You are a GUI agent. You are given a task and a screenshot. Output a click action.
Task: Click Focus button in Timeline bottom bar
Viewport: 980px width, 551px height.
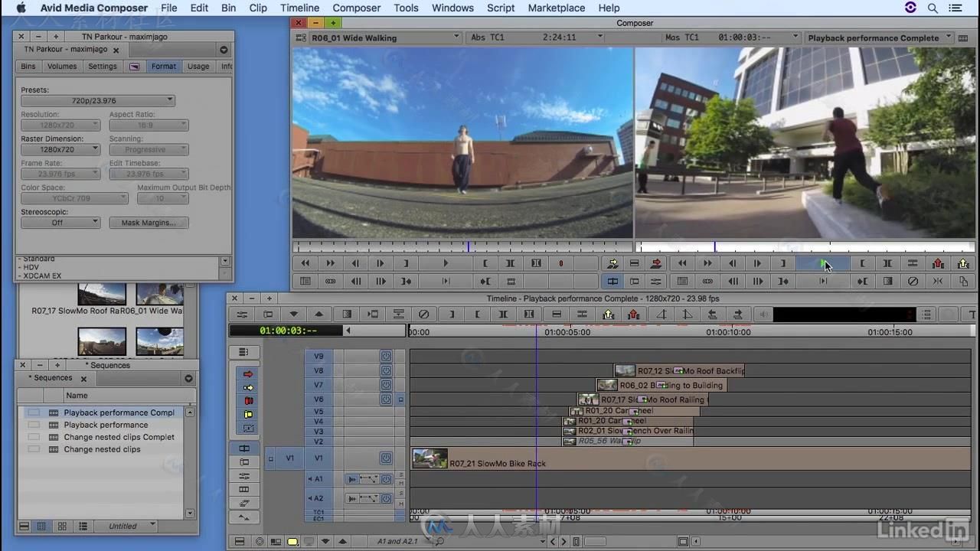click(x=259, y=542)
